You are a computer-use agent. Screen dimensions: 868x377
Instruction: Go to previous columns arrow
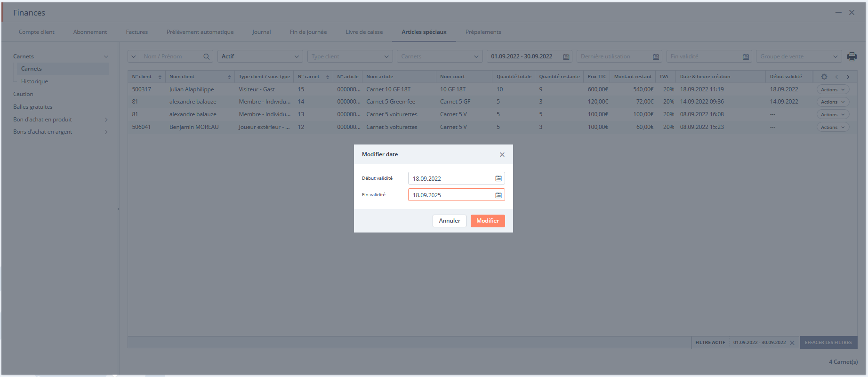[x=836, y=77]
